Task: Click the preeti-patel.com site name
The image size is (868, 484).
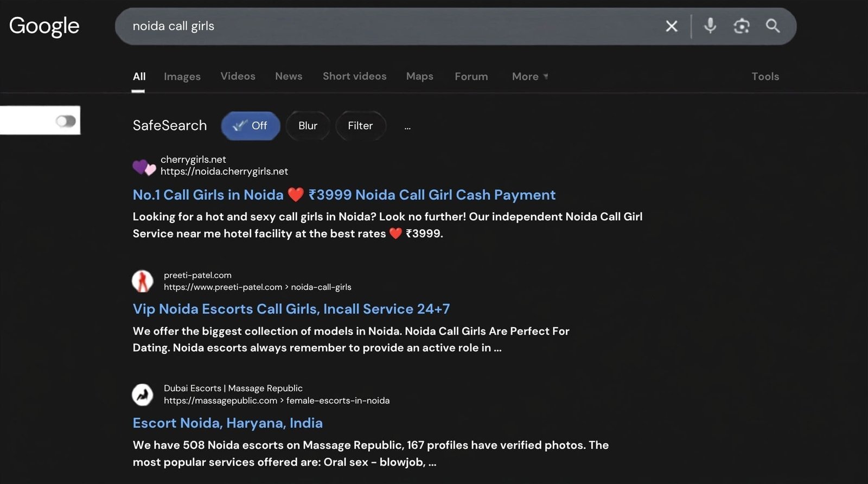Action: [x=197, y=275]
